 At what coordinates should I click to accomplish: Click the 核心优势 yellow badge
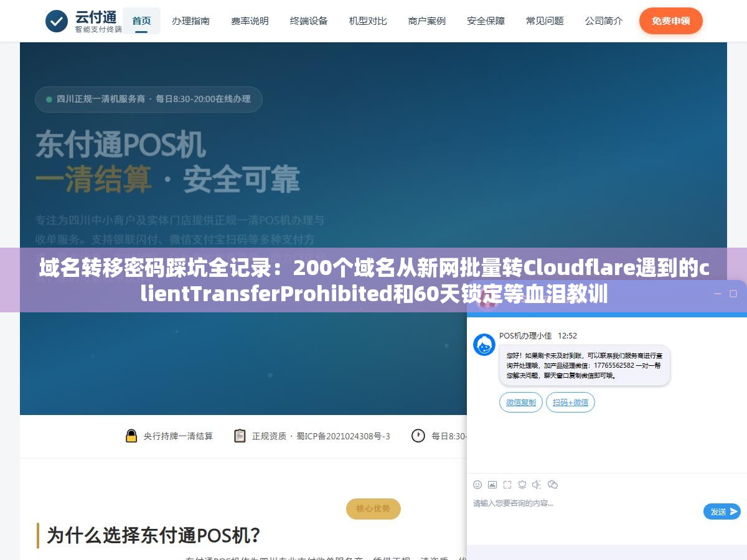374,509
